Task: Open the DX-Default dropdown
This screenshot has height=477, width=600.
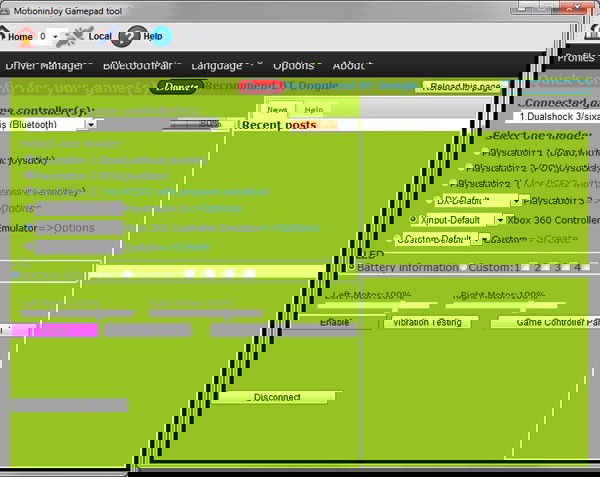Action: [516, 201]
